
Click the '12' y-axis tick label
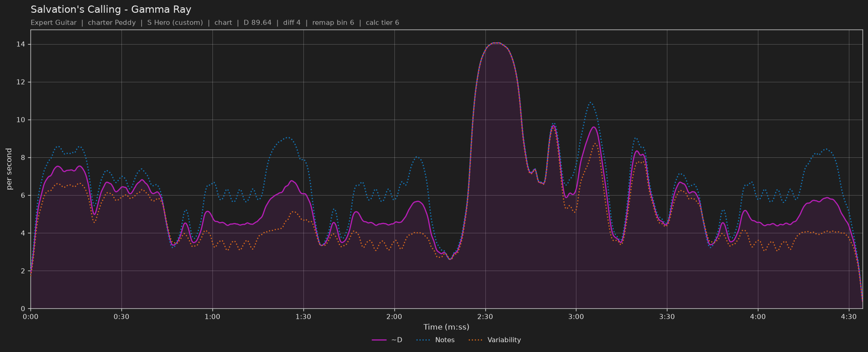tap(22, 82)
